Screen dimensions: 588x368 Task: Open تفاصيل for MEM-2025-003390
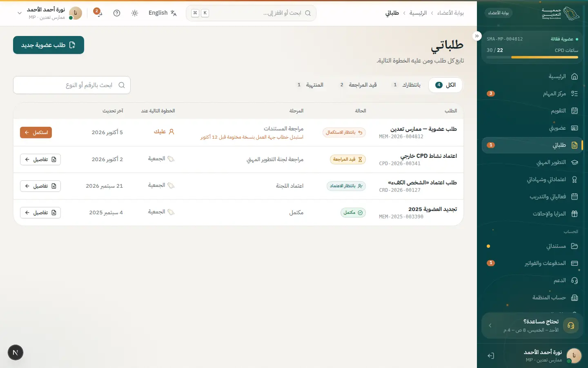pos(40,213)
